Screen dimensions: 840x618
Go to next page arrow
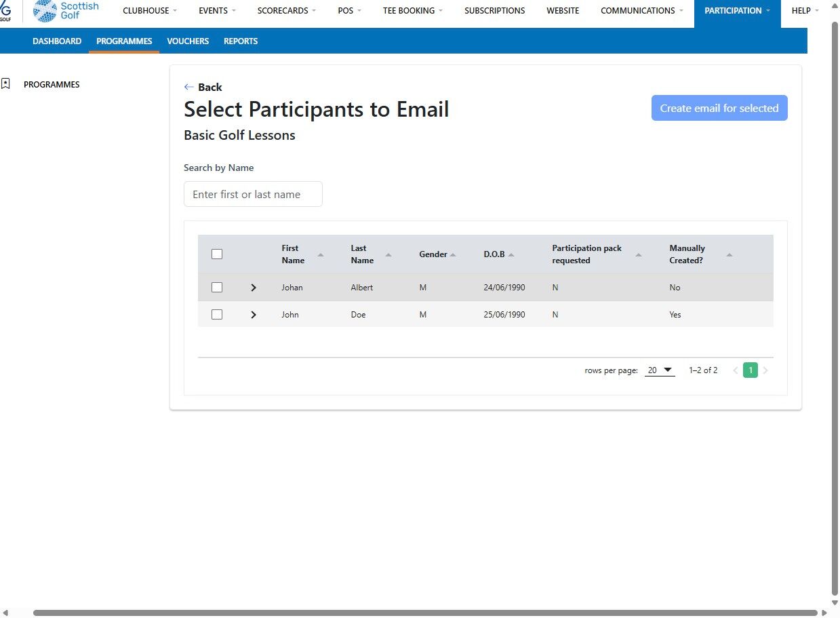pos(765,370)
